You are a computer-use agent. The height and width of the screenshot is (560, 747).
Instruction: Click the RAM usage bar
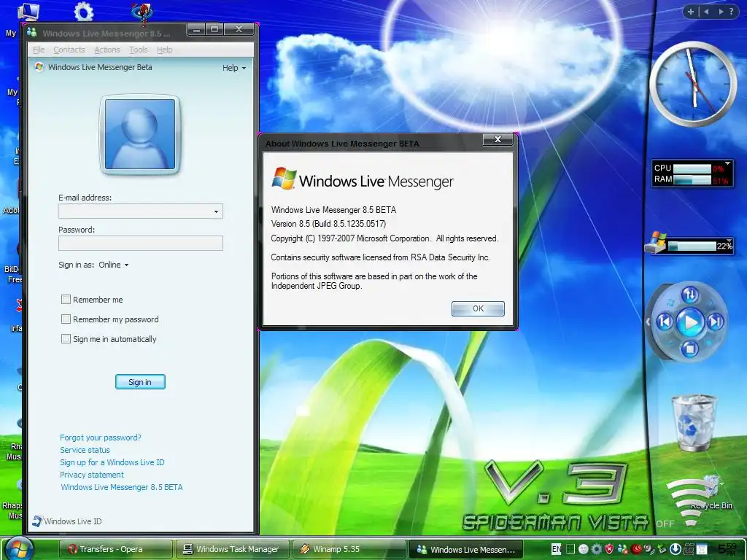[692, 179]
